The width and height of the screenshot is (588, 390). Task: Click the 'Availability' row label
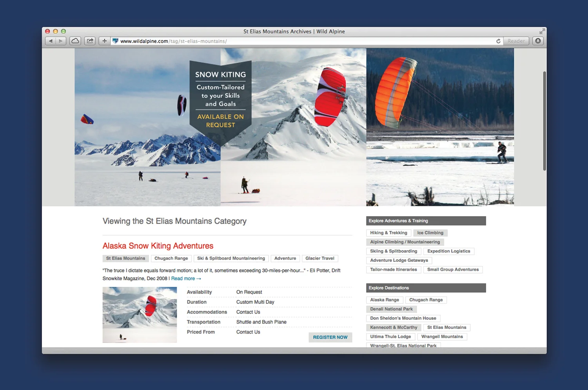tap(199, 292)
